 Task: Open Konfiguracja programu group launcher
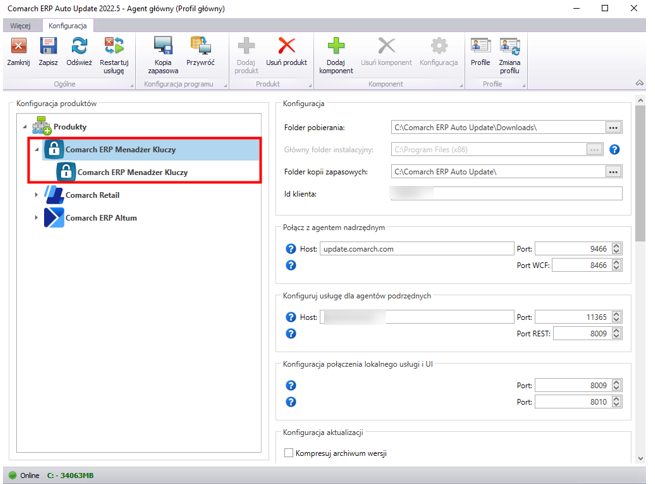click(226, 86)
